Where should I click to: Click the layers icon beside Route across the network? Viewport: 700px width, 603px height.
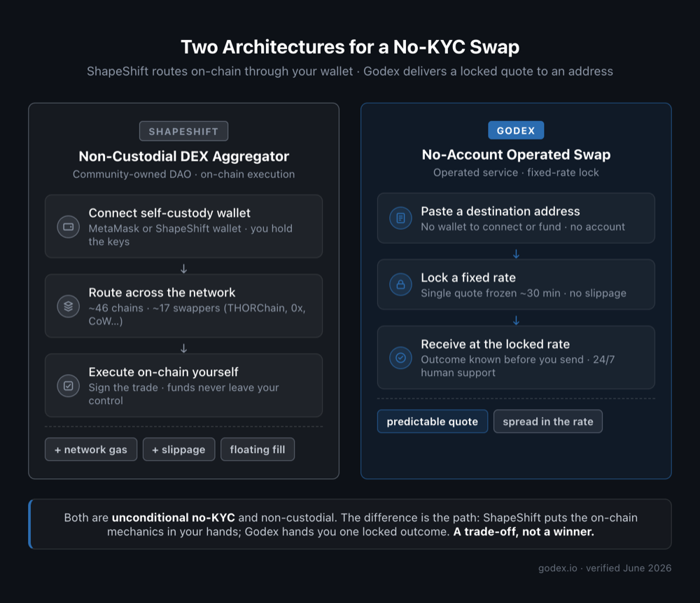[69, 306]
